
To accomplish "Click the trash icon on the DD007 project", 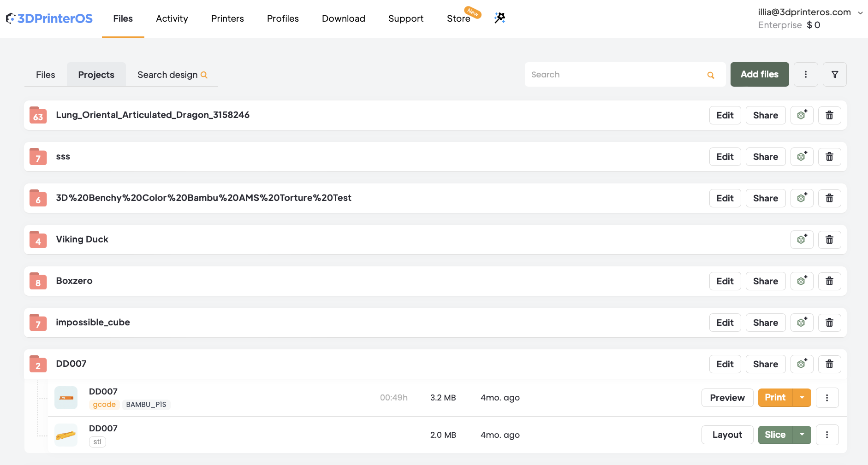I will [x=829, y=364].
